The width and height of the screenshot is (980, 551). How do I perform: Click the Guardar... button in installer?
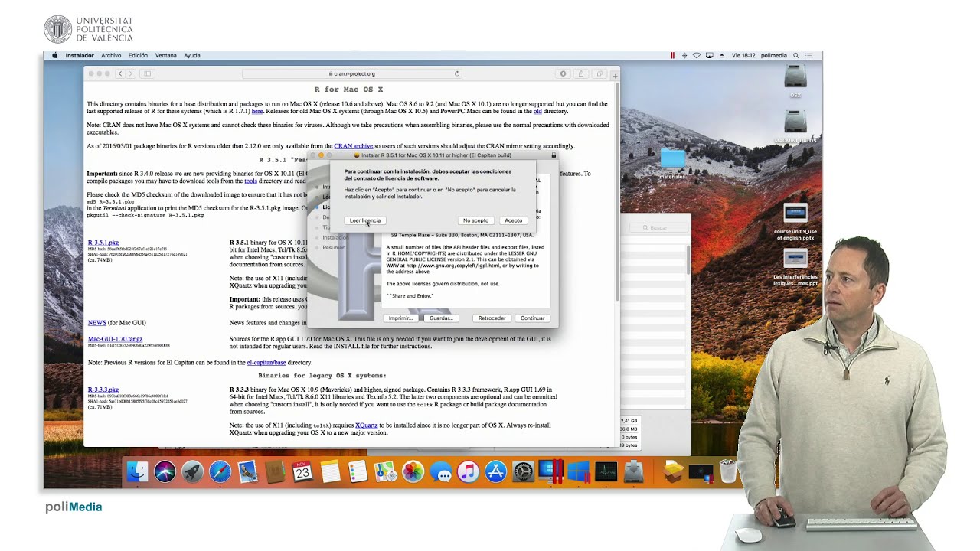(441, 318)
